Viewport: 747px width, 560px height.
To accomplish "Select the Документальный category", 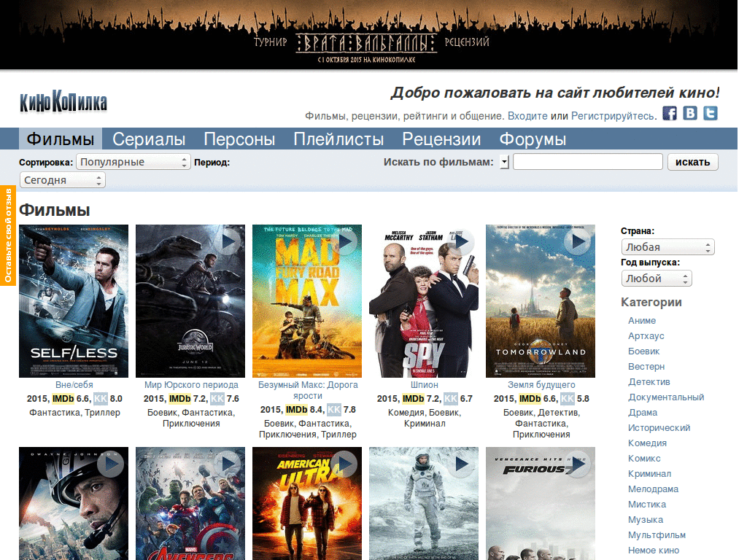I will 665,397.
